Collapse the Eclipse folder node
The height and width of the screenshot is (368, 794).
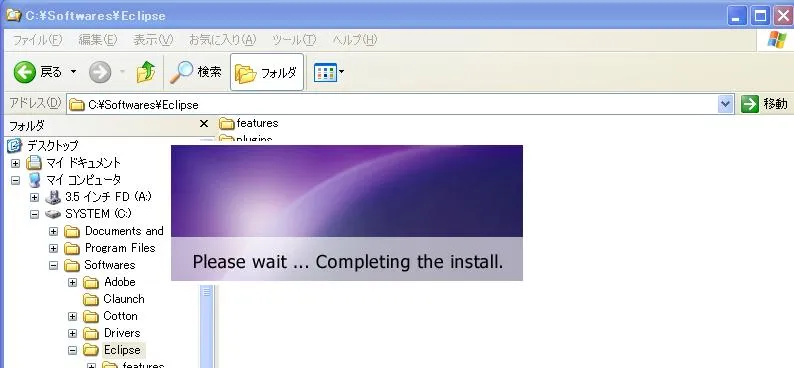[x=72, y=350]
